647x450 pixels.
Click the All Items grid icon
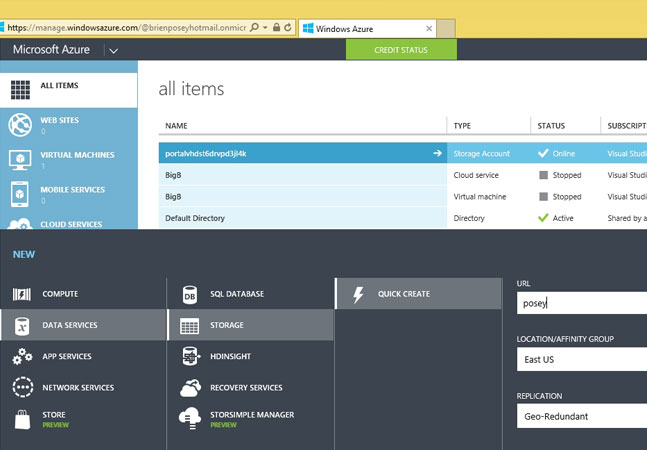click(x=20, y=90)
